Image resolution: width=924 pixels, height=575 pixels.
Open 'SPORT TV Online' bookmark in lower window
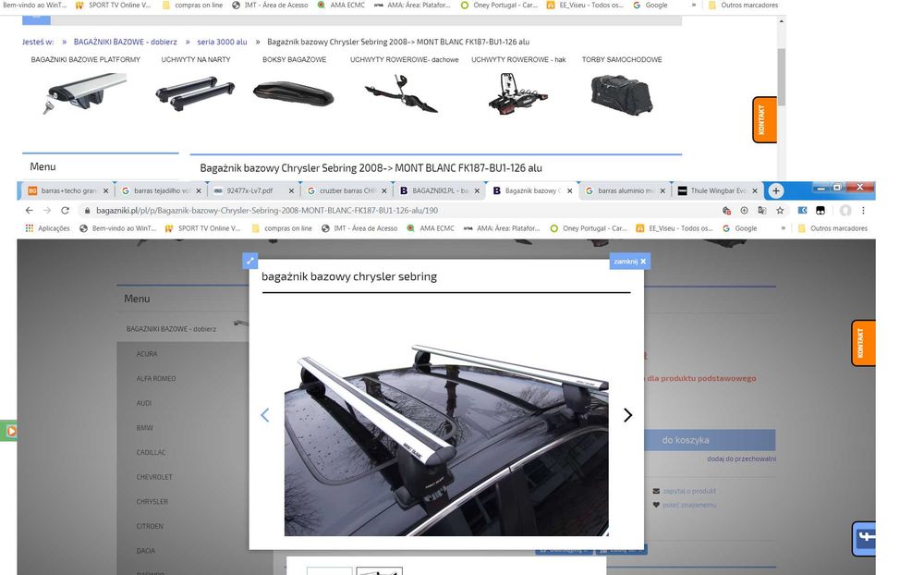click(x=202, y=228)
